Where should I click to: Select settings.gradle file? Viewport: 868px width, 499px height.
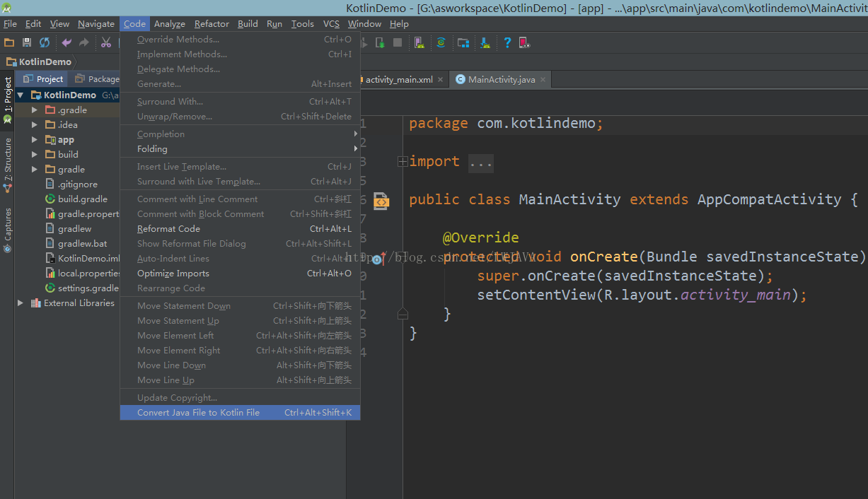coord(82,288)
